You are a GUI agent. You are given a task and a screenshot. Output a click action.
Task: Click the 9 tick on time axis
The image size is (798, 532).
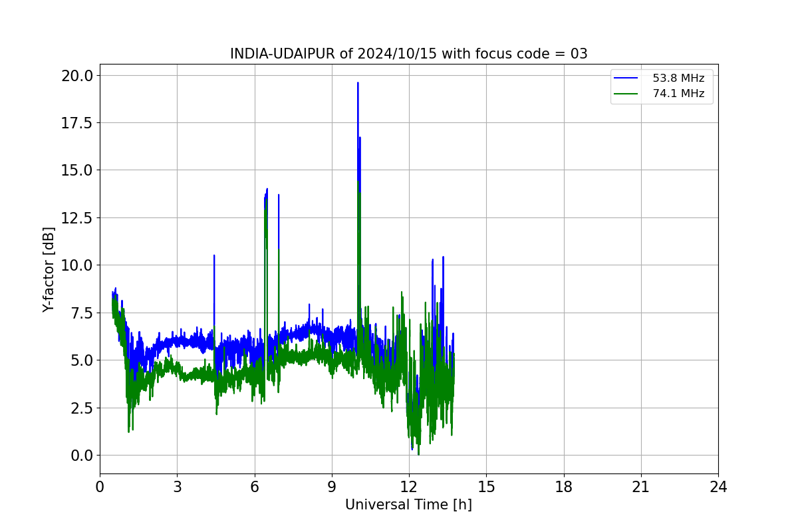click(332, 487)
